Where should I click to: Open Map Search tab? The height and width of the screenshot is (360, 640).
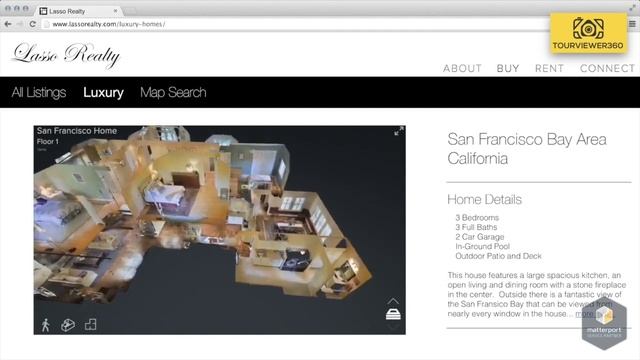[173, 93]
